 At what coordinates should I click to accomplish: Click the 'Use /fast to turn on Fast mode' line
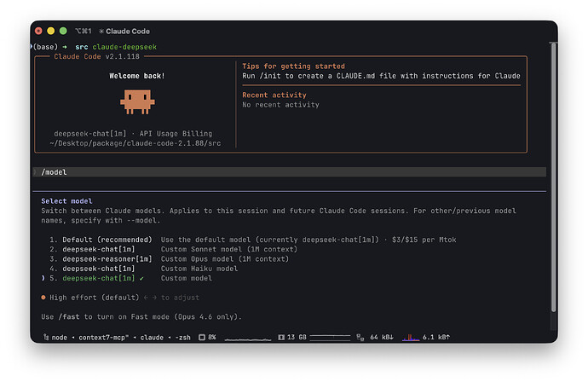tap(141, 317)
